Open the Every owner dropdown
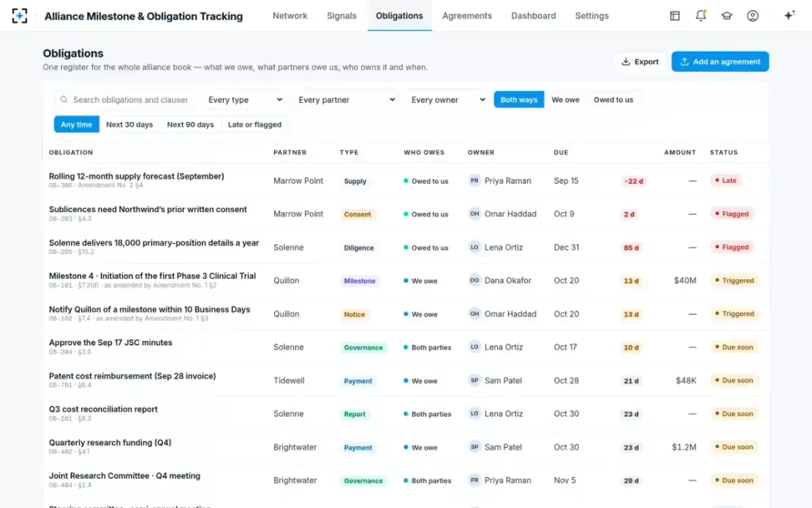The width and height of the screenshot is (812, 508). (x=447, y=100)
